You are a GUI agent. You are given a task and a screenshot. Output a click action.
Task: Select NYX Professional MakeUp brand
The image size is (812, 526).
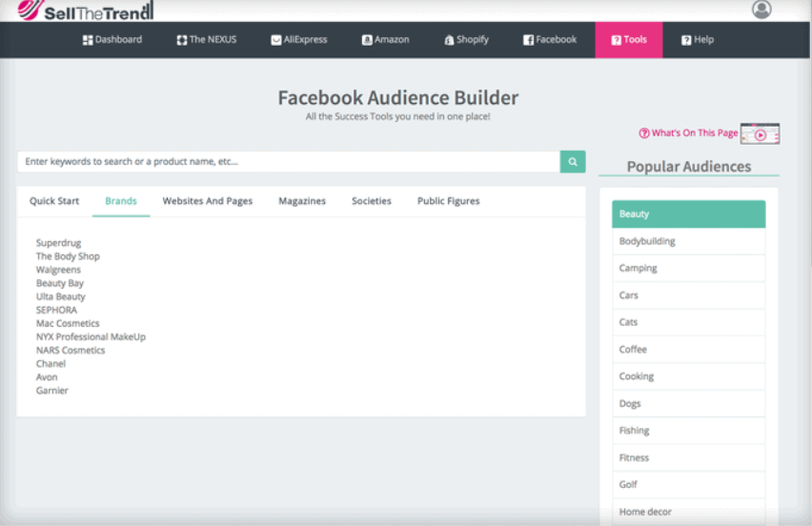91,337
